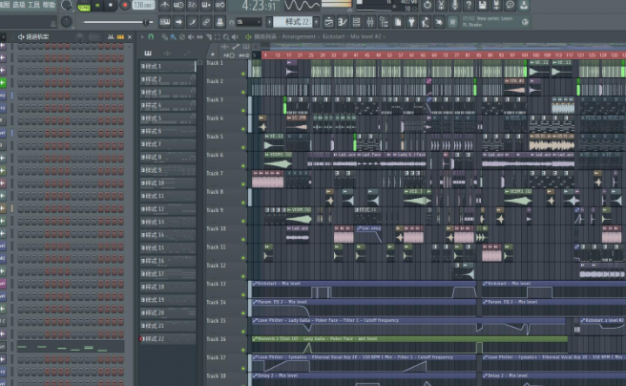The width and height of the screenshot is (626, 386).
Task: Click the tempo tapper figure icon
Action: 425,22
